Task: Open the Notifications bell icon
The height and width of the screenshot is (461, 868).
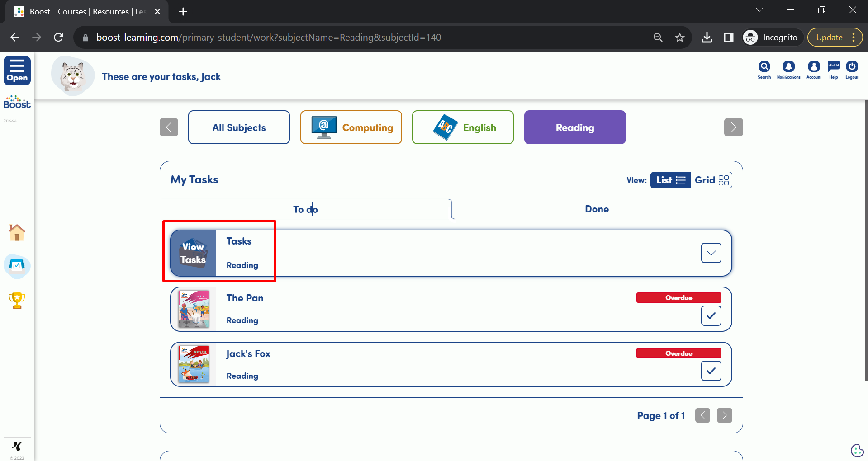Action: [x=788, y=68]
